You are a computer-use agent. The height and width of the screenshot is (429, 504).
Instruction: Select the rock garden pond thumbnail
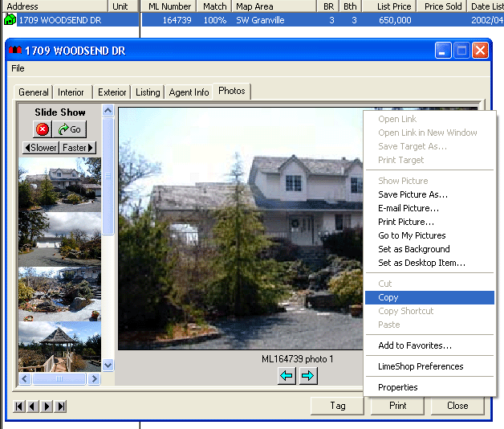(59, 294)
